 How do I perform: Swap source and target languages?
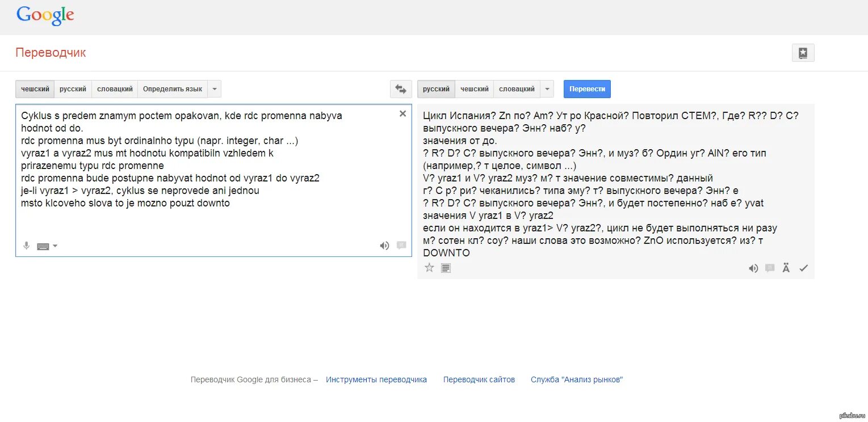point(401,89)
